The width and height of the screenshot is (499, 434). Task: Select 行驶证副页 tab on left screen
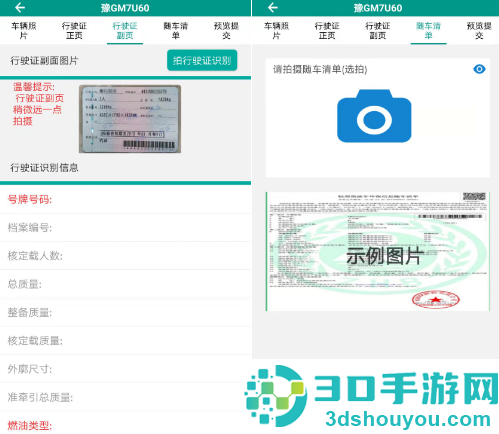coord(125,31)
